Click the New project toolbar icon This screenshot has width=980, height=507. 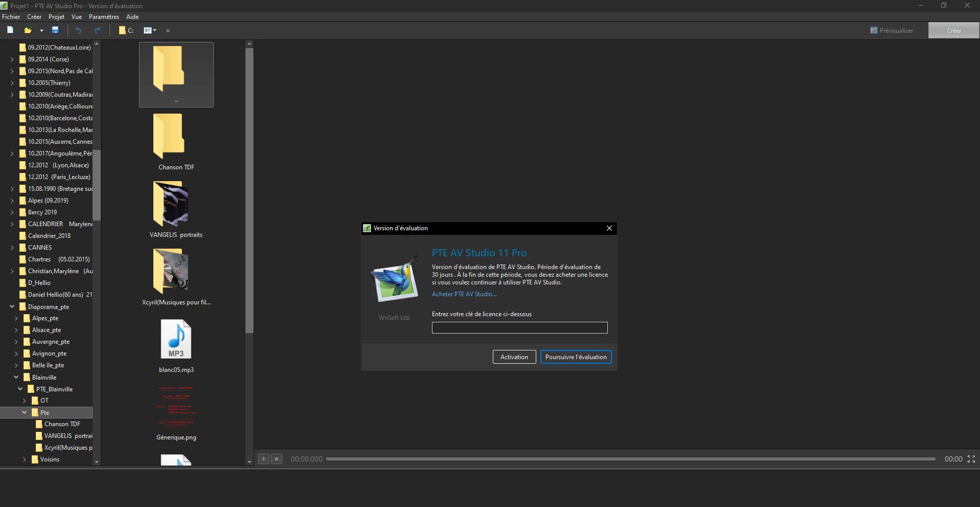[10, 30]
